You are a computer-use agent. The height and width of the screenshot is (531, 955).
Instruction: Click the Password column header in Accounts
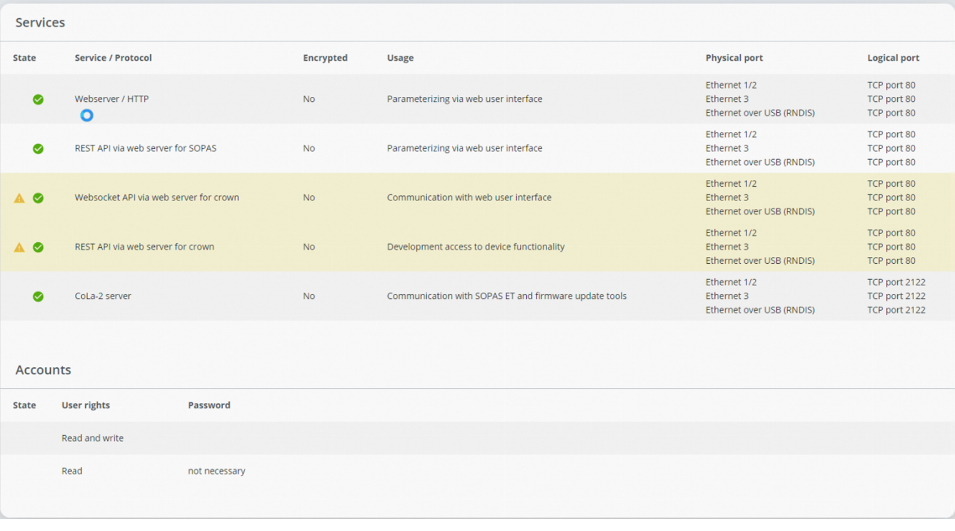click(x=209, y=405)
